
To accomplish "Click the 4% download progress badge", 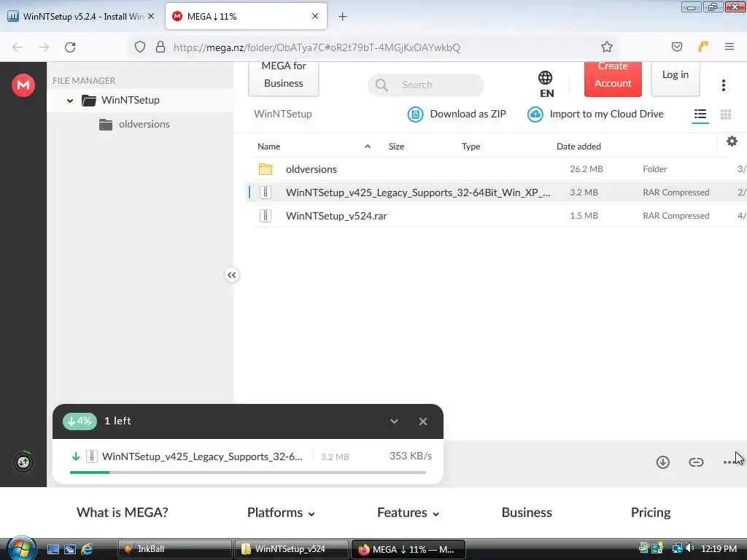I will tap(80, 421).
